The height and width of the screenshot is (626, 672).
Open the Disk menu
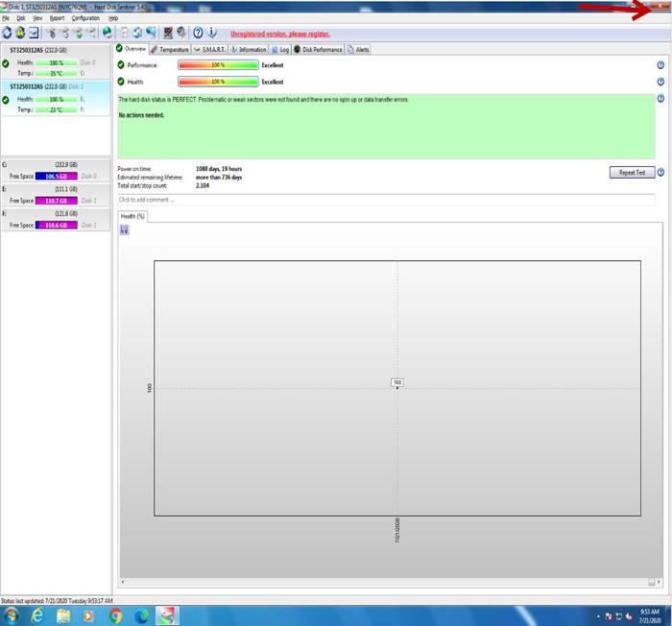pos(20,18)
